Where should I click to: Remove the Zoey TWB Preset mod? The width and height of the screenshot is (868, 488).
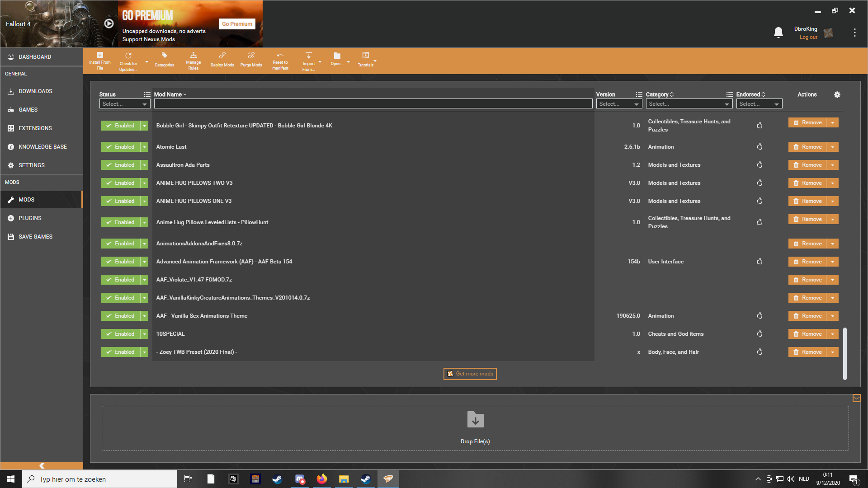(807, 352)
